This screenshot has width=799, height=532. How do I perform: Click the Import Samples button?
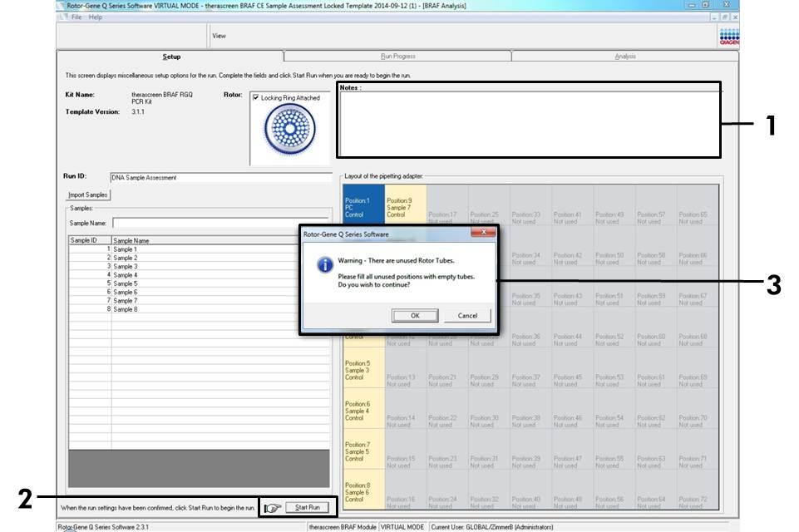pos(87,195)
